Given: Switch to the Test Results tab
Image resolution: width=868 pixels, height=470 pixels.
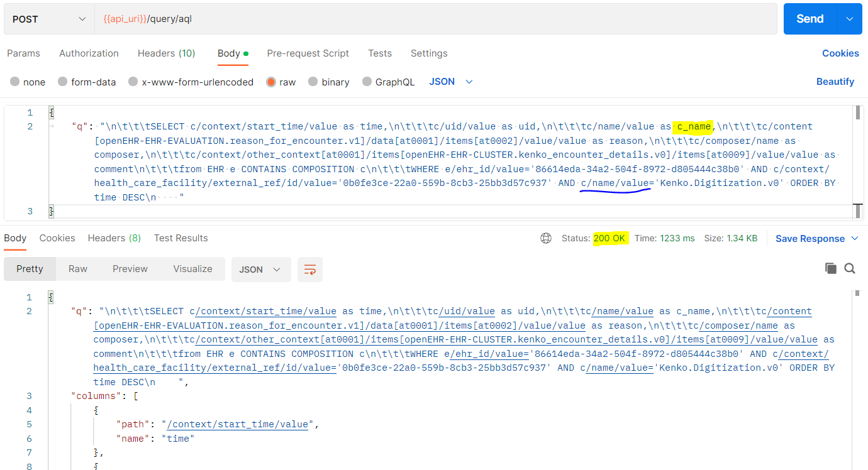Looking at the screenshot, I should pos(181,238).
